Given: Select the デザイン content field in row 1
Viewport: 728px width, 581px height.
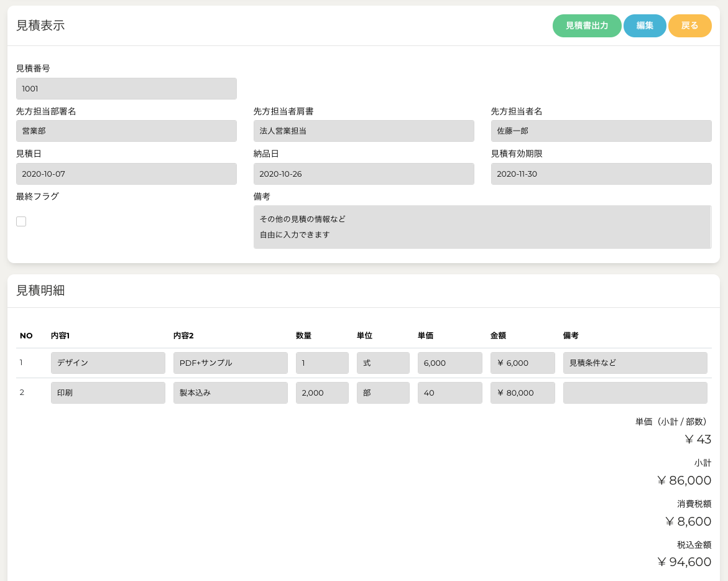Looking at the screenshot, I should 108,363.
